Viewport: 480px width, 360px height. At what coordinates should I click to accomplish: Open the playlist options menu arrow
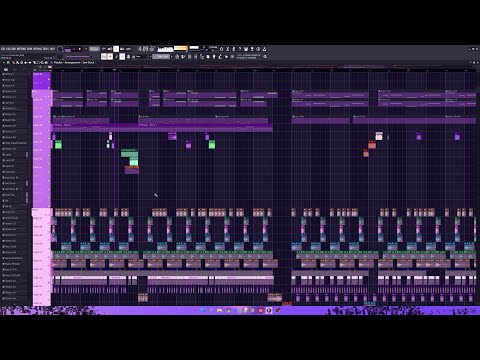4,62
